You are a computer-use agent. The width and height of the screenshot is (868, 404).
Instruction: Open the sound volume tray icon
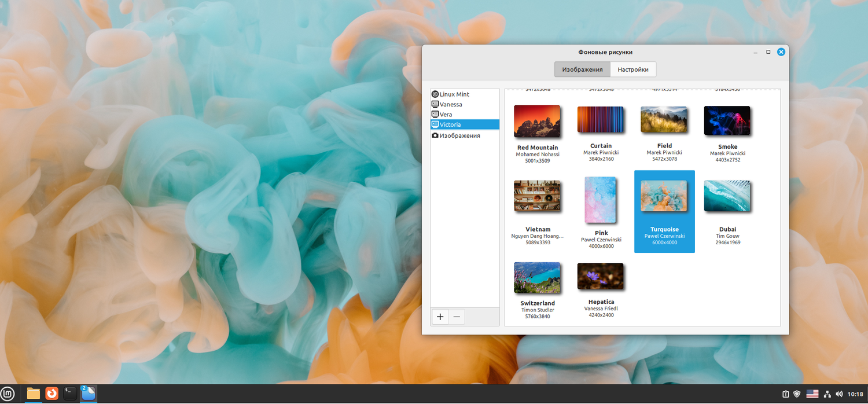click(839, 394)
